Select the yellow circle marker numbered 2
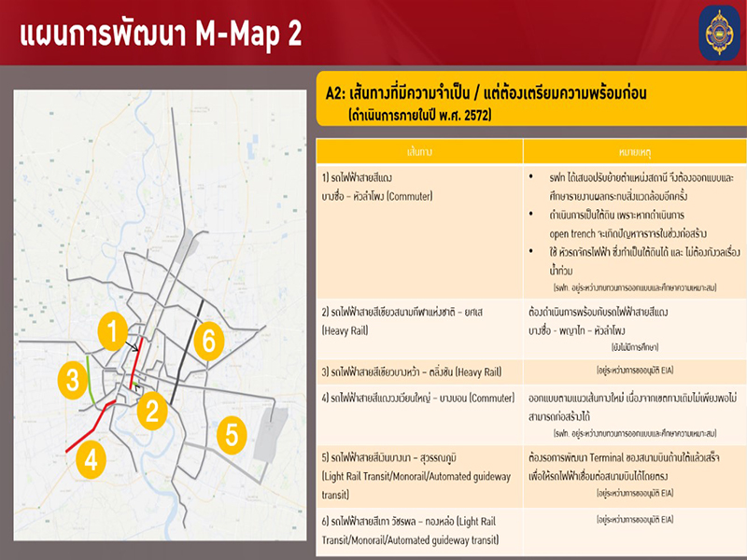Screen dimensions: 747x560 pyautogui.click(x=153, y=411)
